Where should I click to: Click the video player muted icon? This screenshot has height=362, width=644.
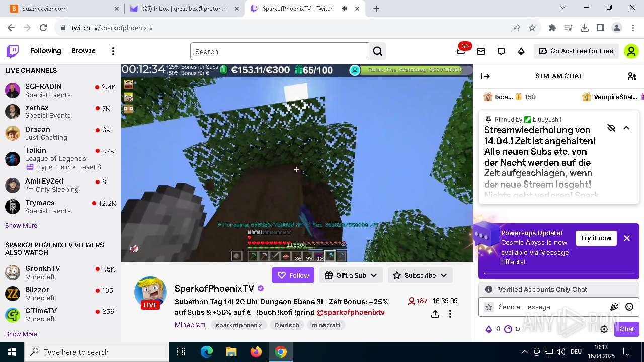(134, 248)
